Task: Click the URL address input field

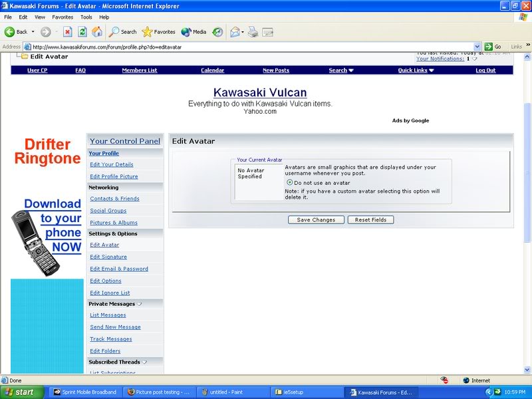Action: coord(253,47)
